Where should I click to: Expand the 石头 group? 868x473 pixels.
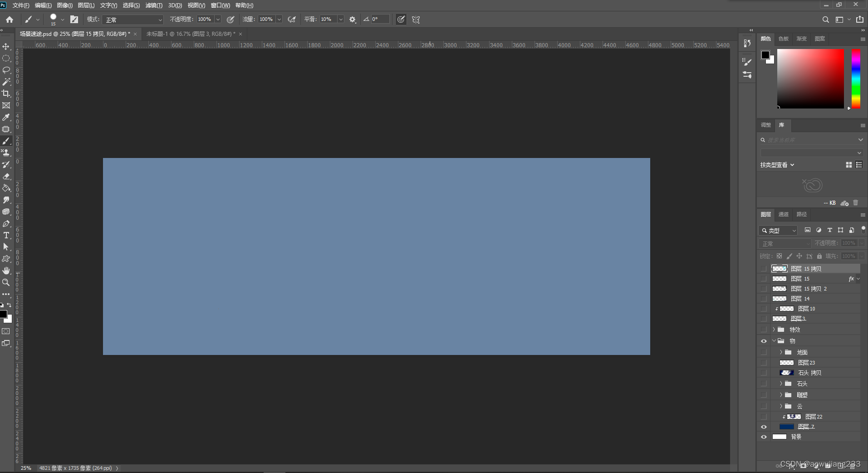[781, 384]
